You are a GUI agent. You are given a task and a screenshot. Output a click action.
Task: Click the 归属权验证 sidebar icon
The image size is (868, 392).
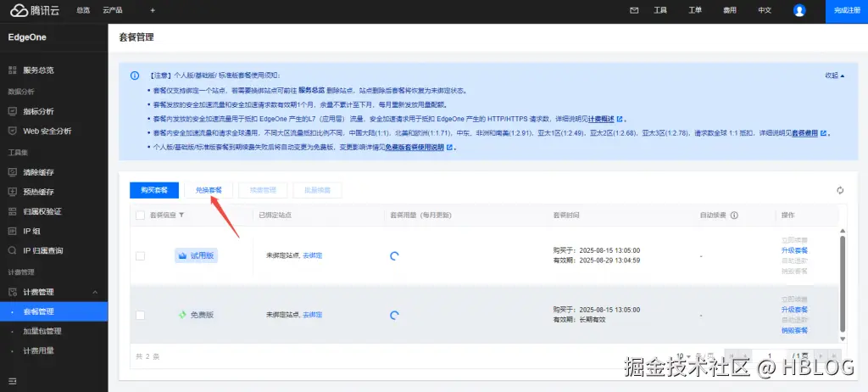click(x=13, y=211)
